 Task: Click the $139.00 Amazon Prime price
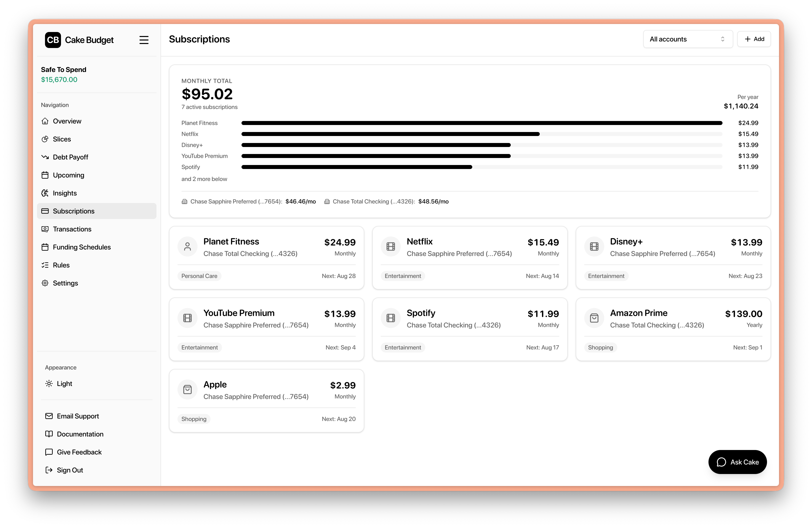click(743, 314)
